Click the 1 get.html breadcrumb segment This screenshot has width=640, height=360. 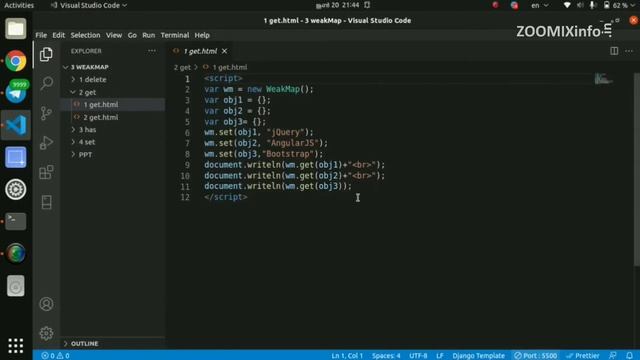pyautogui.click(x=225, y=67)
